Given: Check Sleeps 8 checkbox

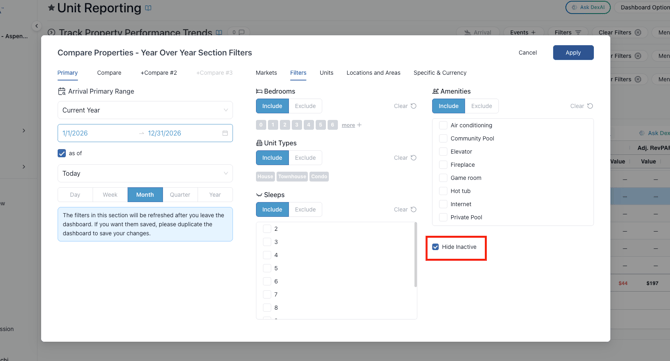Looking at the screenshot, I should [x=267, y=308].
